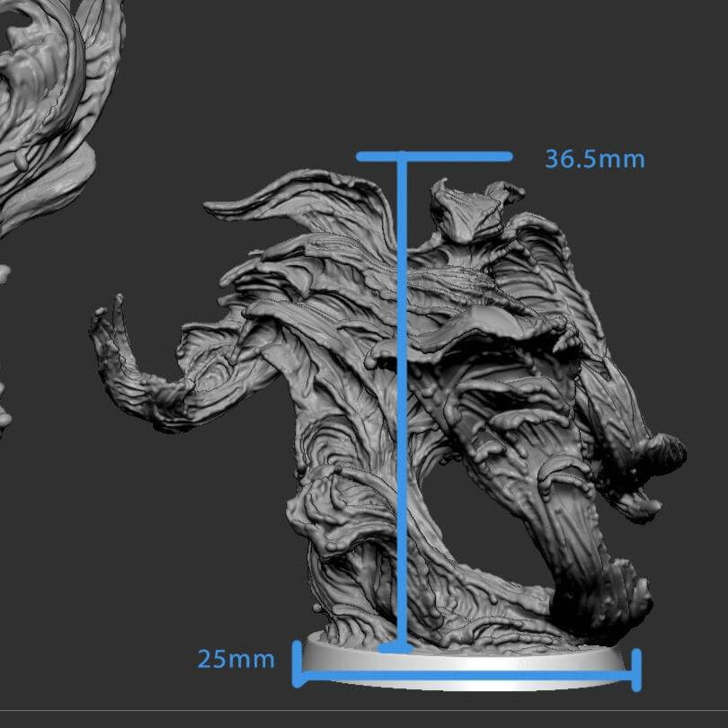Click the horizontal divider line at bottom
This screenshot has width=728, height=728.
(x=364, y=711)
